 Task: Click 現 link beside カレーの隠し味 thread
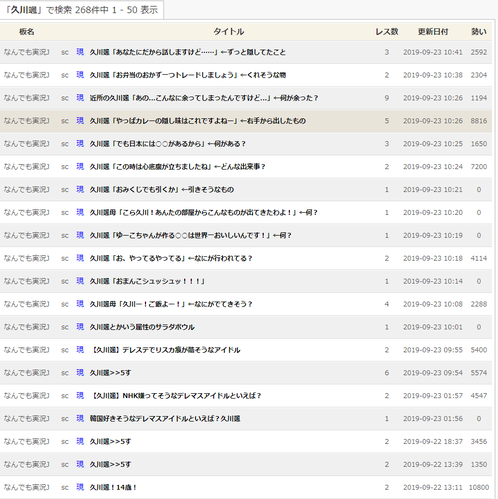(x=80, y=121)
